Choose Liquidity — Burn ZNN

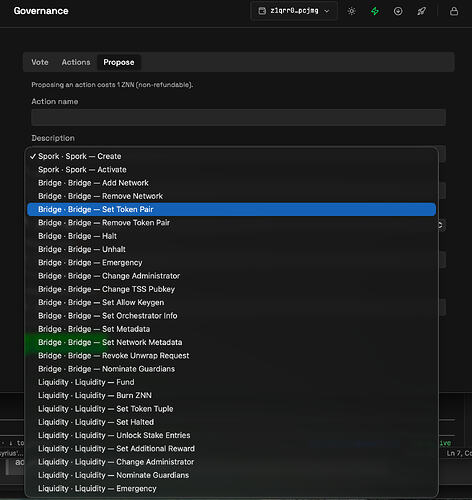[231, 396]
